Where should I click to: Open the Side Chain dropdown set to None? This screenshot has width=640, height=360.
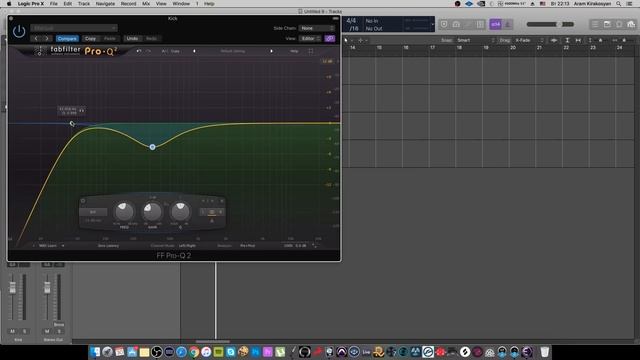click(317, 28)
